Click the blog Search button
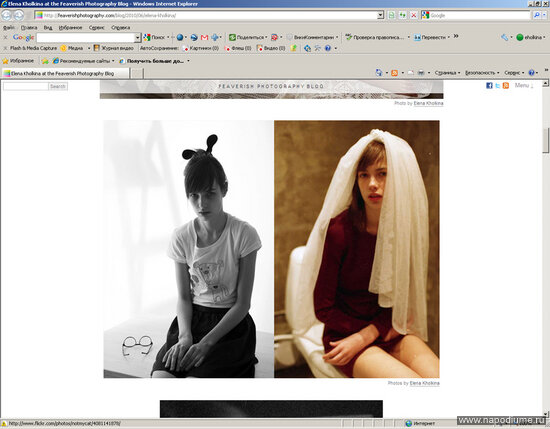This screenshot has width=550, height=429. [x=58, y=86]
